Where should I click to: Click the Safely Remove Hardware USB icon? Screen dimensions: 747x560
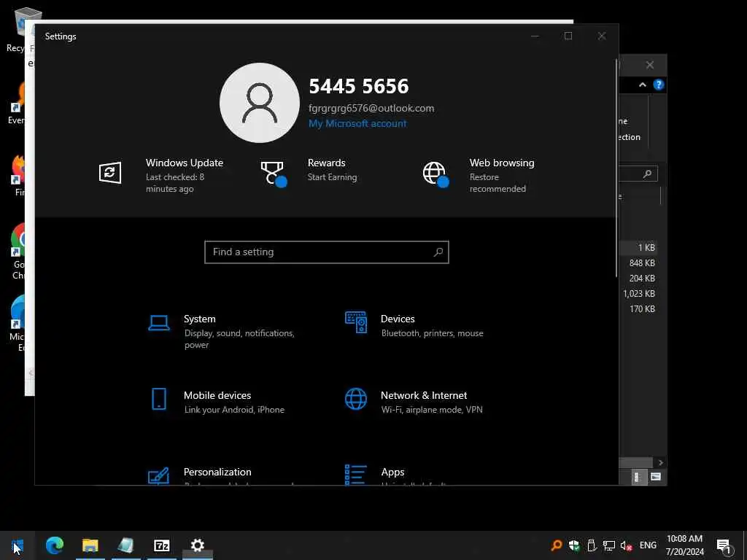pos(591,545)
